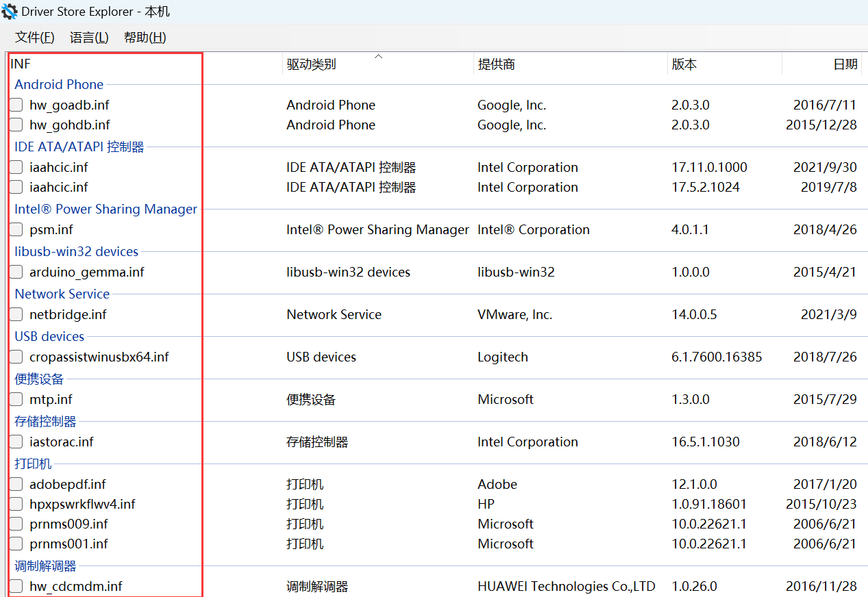Click the Intel® Corporation provider cell
Screen dimensions: 868x597
pyautogui.click(x=534, y=230)
